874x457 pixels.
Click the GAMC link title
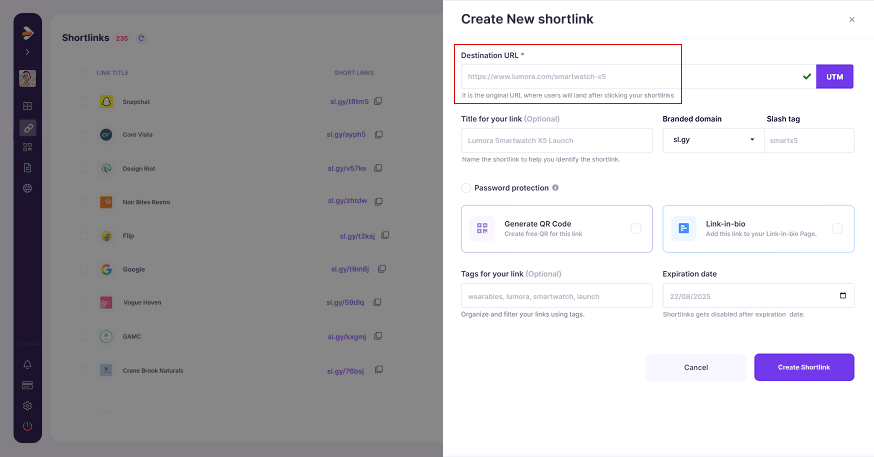point(132,337)
